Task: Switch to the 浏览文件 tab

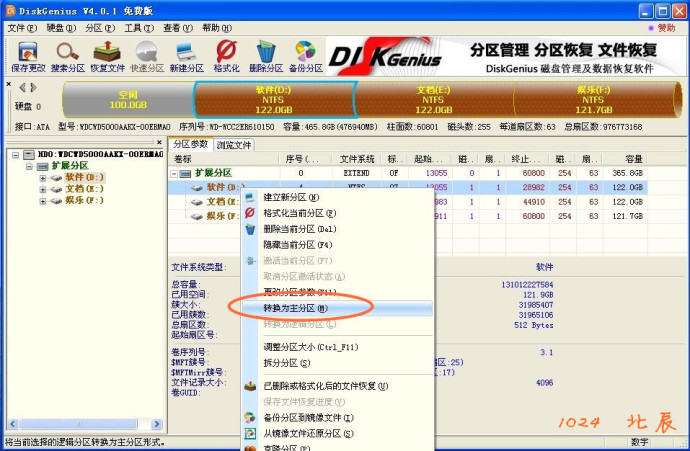Action: tap(234, 145)
